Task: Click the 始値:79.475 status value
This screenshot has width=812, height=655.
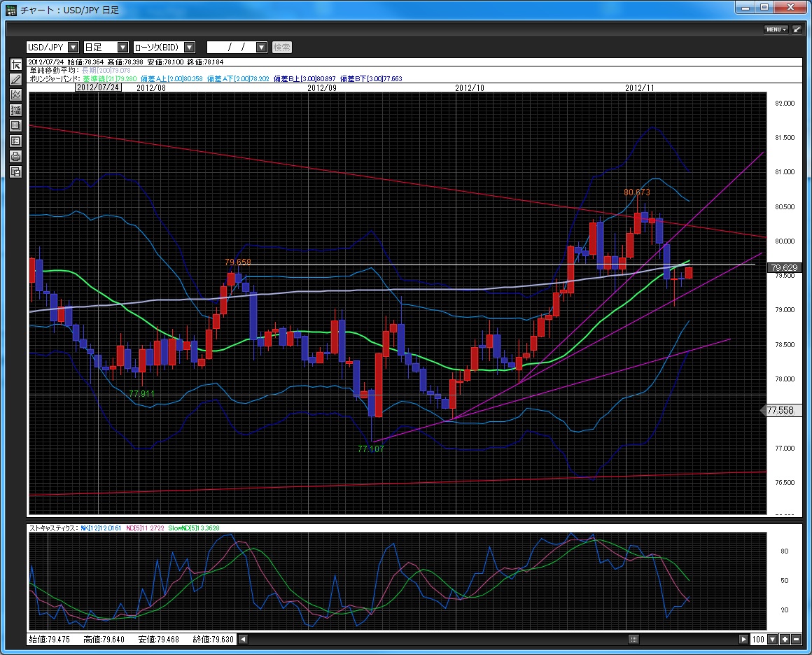Action: (x=49, y=640)
